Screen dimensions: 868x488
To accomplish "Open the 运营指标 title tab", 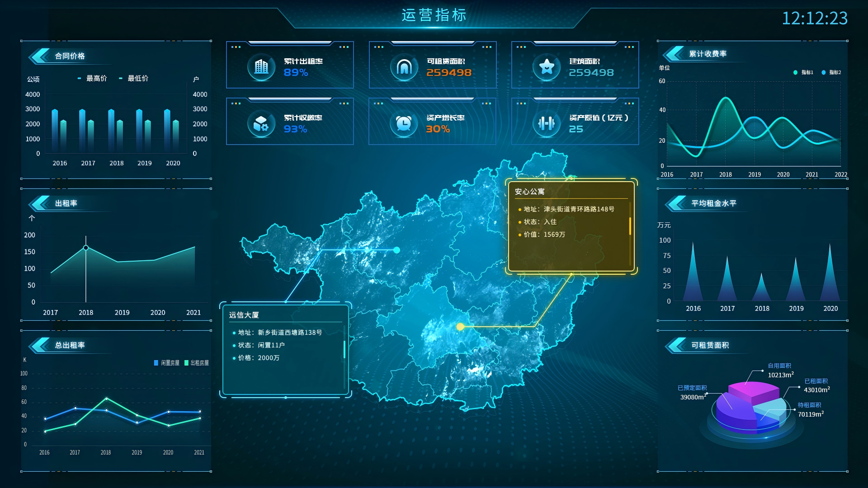I will [434, 15].
